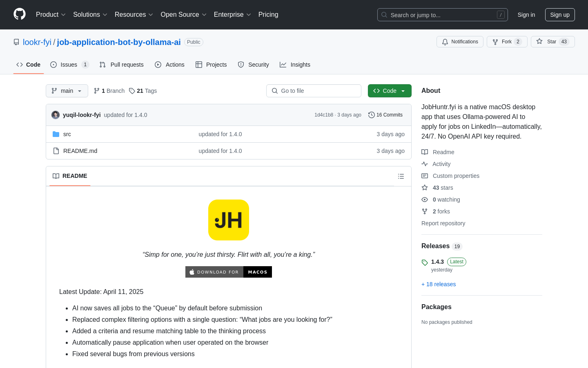Click the star icon beside 43 stars
This screenshot has height=368, width=588.
point(425,188)
